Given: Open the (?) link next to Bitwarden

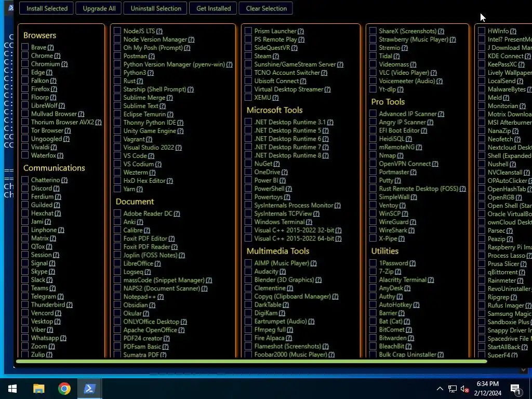Looking at the screenshot, I should (x=410, y=338).
